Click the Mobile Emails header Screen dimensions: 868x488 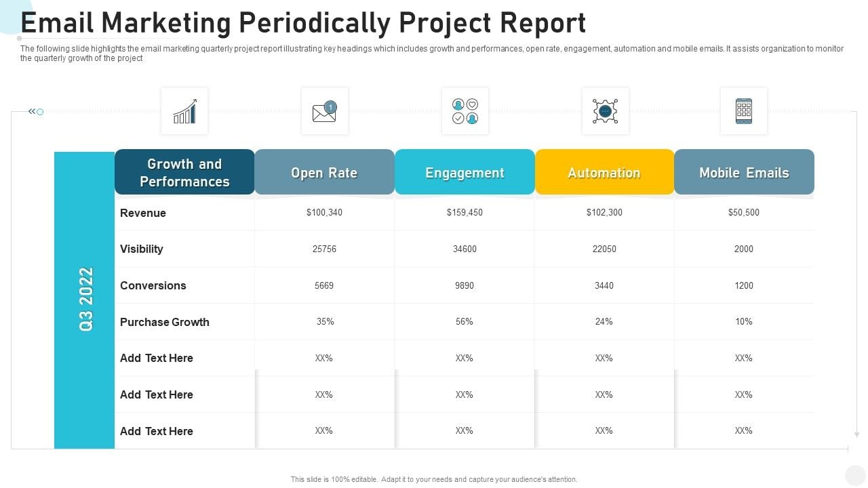(x=744, y=173)
